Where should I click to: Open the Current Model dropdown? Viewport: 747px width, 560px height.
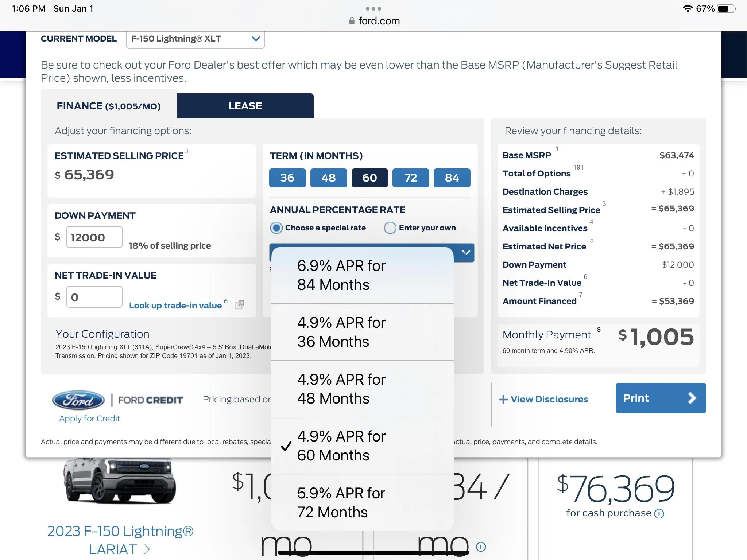click(195, 39)
